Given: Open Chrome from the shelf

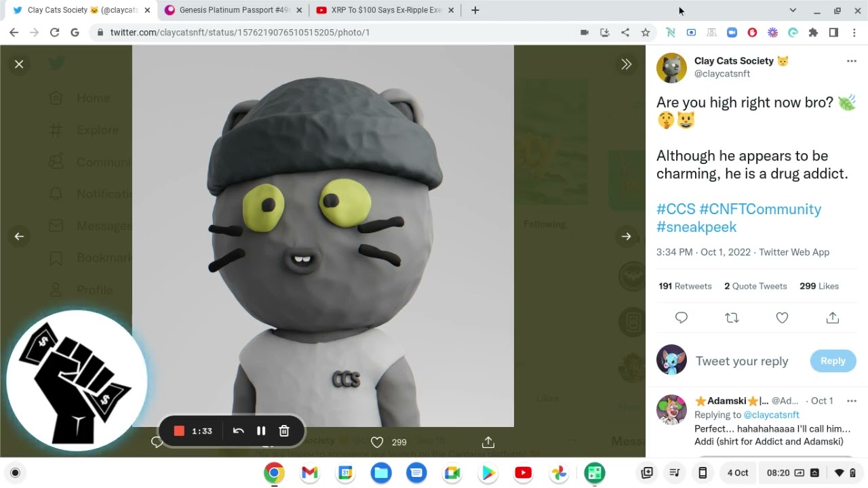Looking at the screenshot, I should pyautogui.click(x=274, y=473).
